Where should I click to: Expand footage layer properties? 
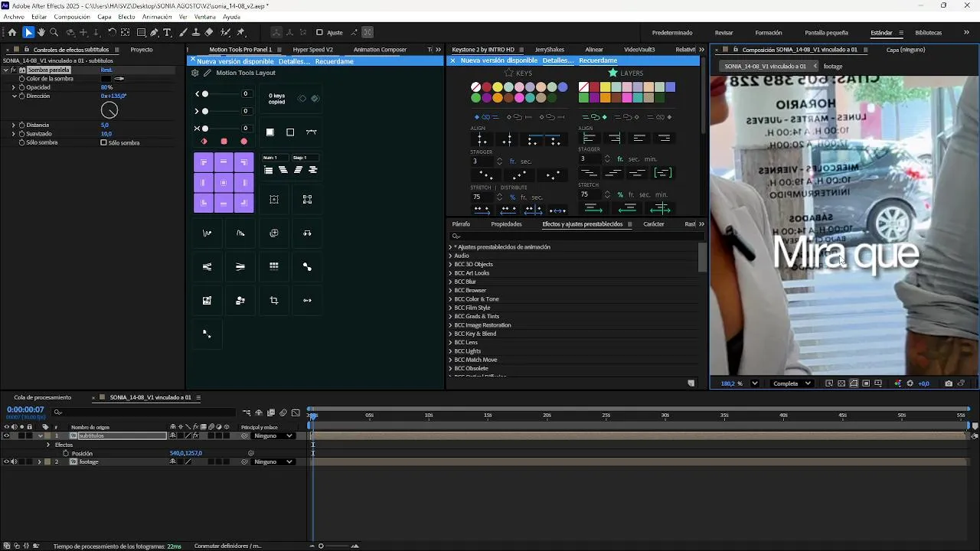click(40, 461)
